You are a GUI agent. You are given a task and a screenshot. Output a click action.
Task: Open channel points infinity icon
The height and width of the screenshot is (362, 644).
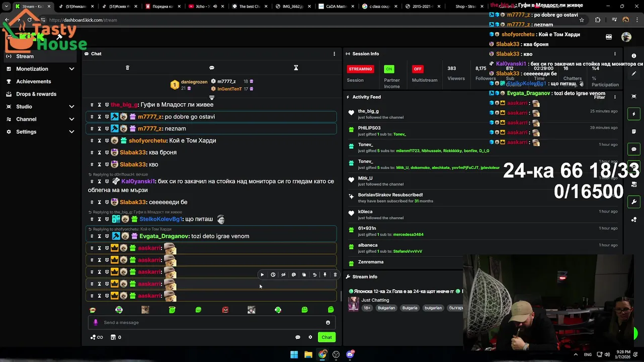97,337
